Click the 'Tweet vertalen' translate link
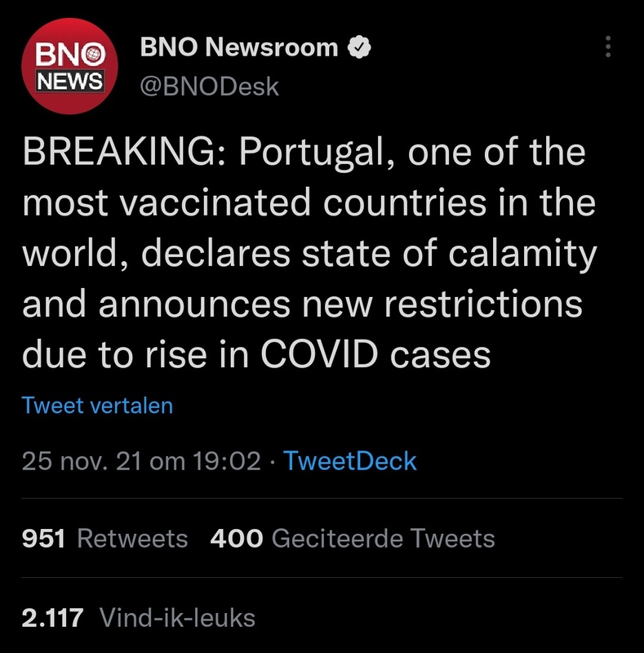Image resolution: width=644 pixels, height=653 pixels. click(97, 406)
